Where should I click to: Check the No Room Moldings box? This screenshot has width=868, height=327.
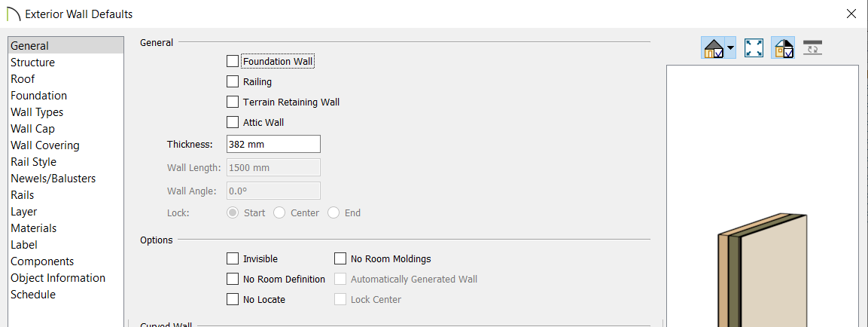(x=340, y=258)
